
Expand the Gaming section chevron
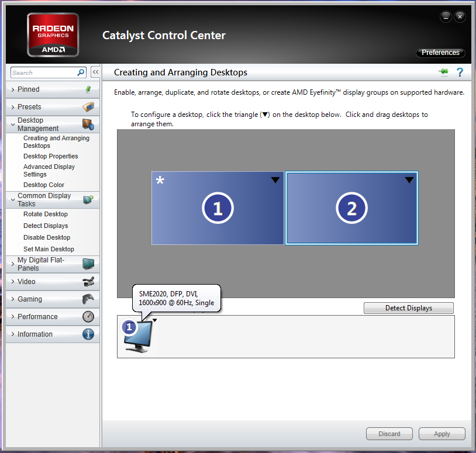[x=13, y=299]
